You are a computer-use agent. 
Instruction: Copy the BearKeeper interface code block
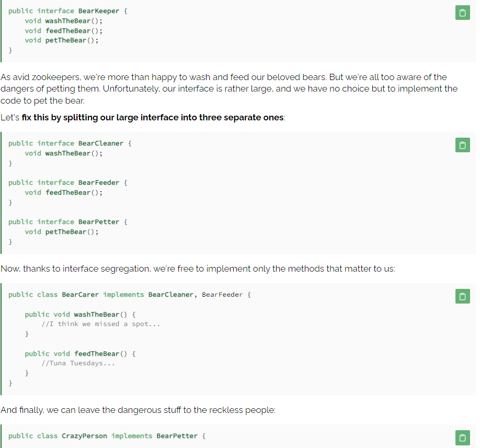[x=462, y=13]
